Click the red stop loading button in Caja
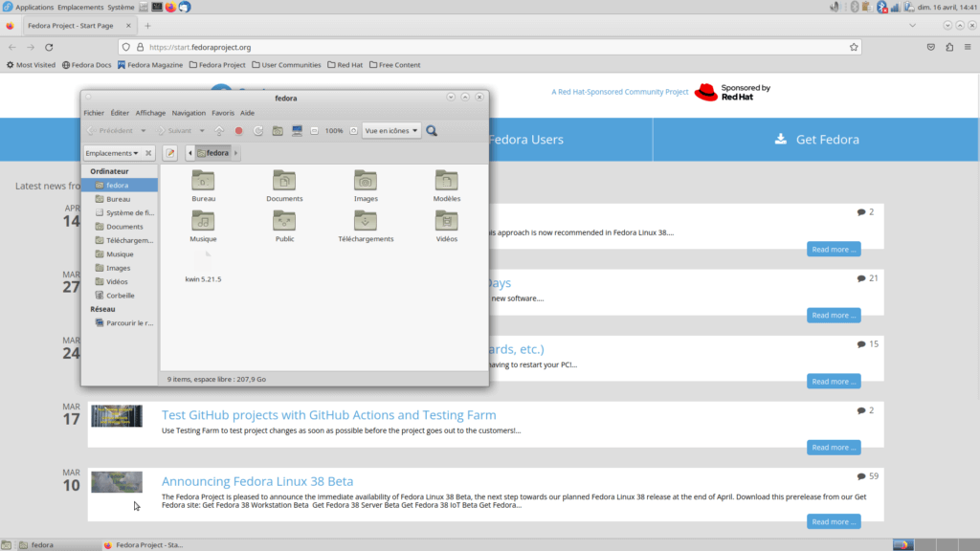Viewport: 980px width, 551px height. coord(238,130)
